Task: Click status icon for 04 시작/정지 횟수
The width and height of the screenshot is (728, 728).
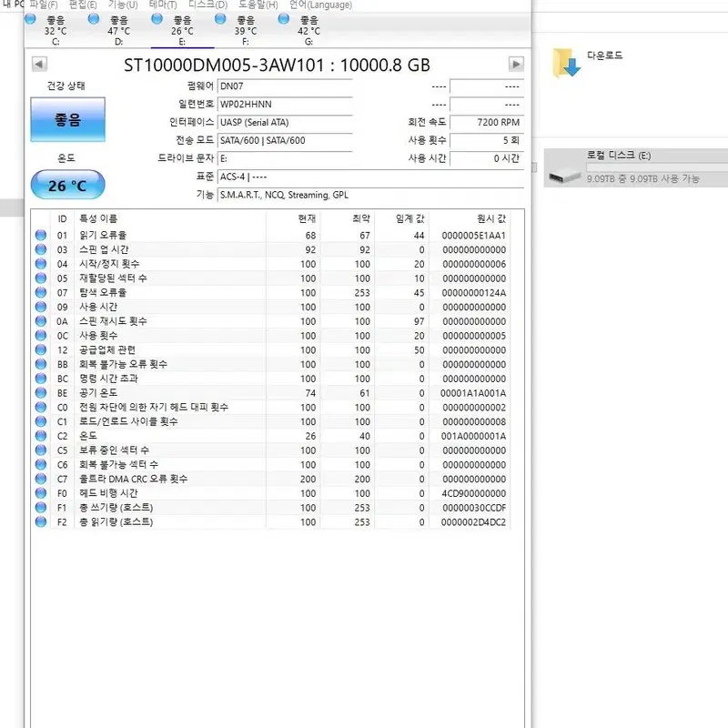Action: [41, 264]
